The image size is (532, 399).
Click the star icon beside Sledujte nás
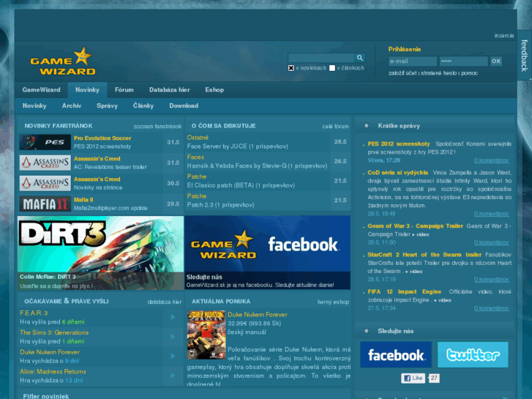(x=367, y=331)
